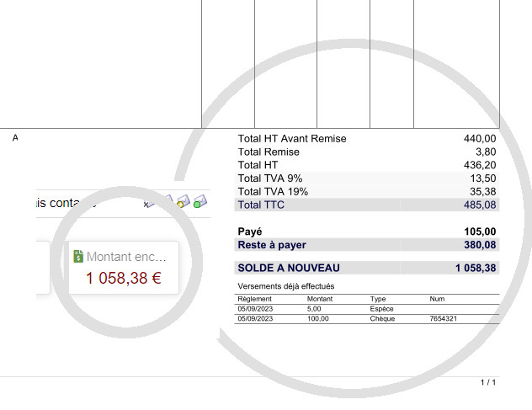Select the Reste à payer label
The height and width of the screenshot is (410, 532).
click(x=272, y=245)
